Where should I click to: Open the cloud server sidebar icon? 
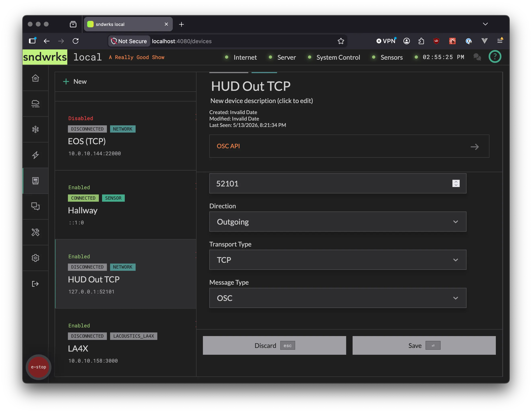pyautogui.click(x=36, y=104)
